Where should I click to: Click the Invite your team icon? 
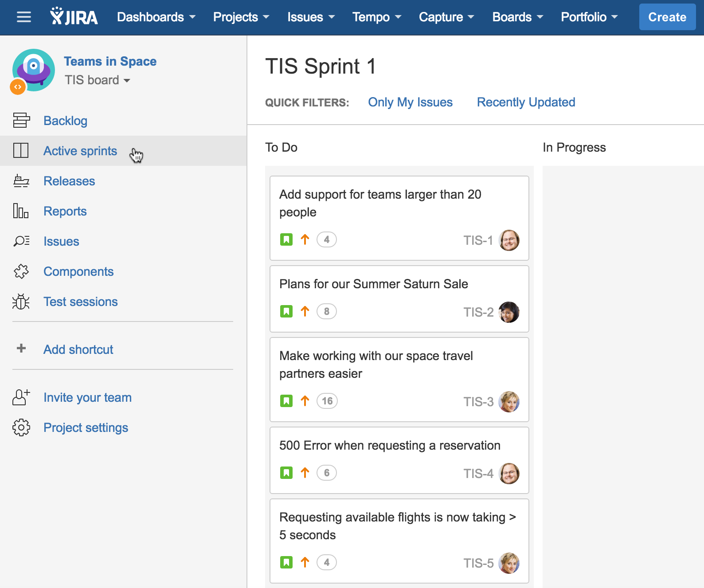[21, 397]
